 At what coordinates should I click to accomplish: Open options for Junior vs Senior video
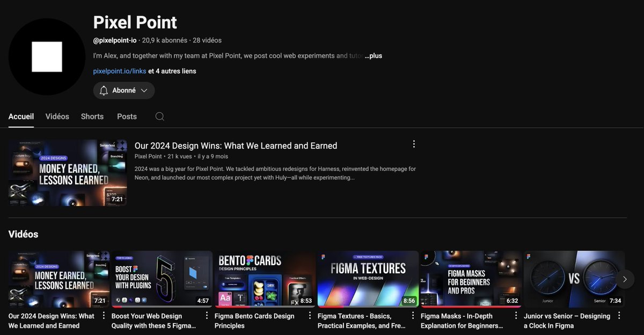coord(619,316)
